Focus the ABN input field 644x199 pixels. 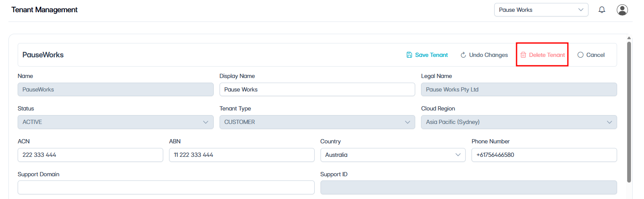click(x=241, y=155)
